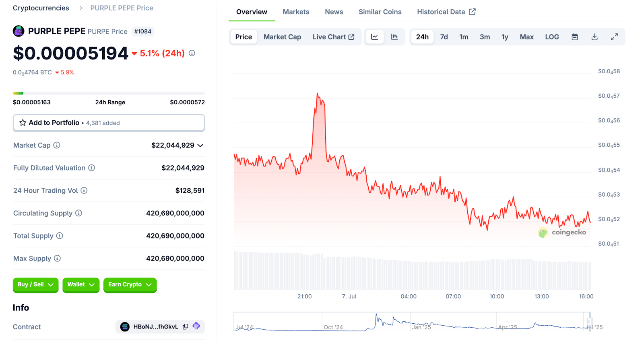Select the 7d time range
The image size is (644, 341).
coord(444,37)
